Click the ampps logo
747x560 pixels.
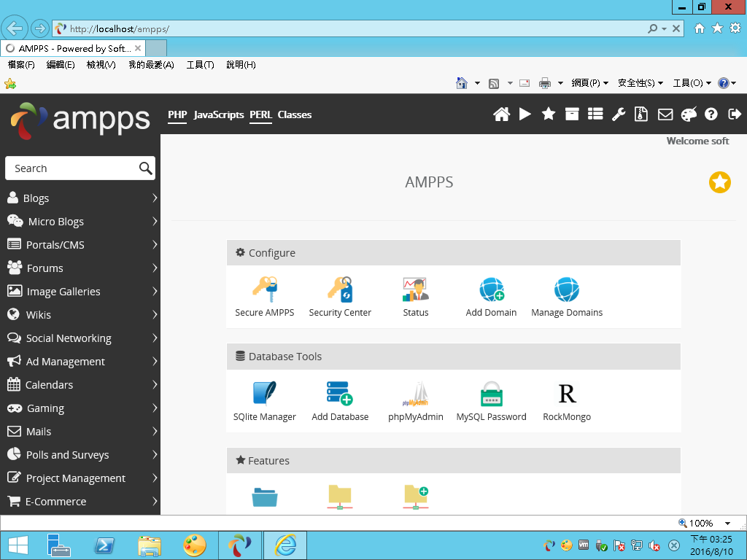point(80,120)
